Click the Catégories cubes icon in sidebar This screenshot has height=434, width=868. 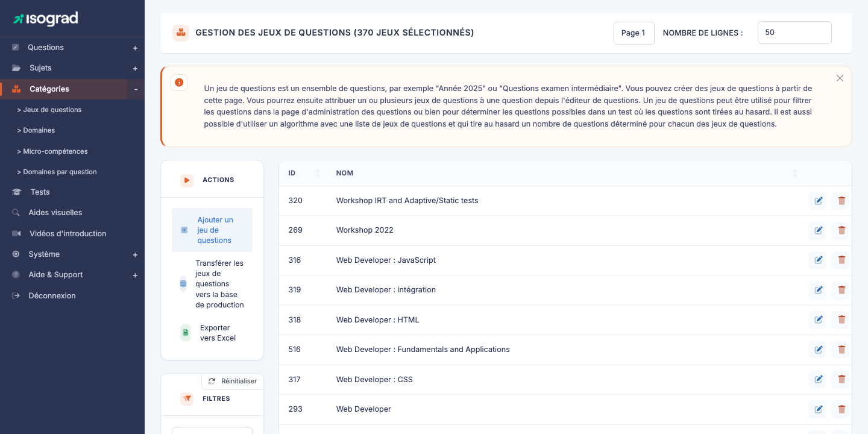pos(16,89)
